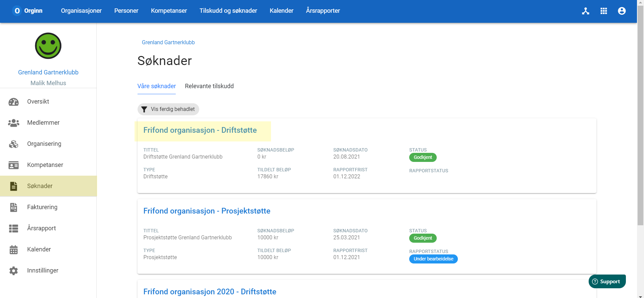Open Kompetanser in top navigation

169,11
